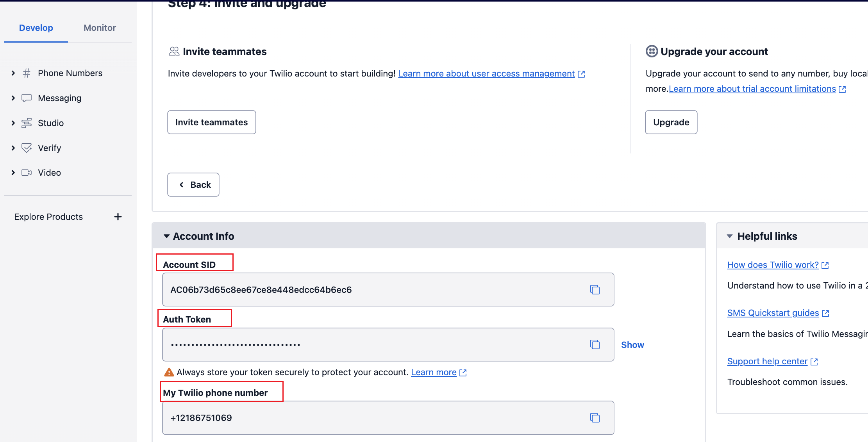
Task: Switch to the Monitor tab
Action: click(x=99, y=28)
